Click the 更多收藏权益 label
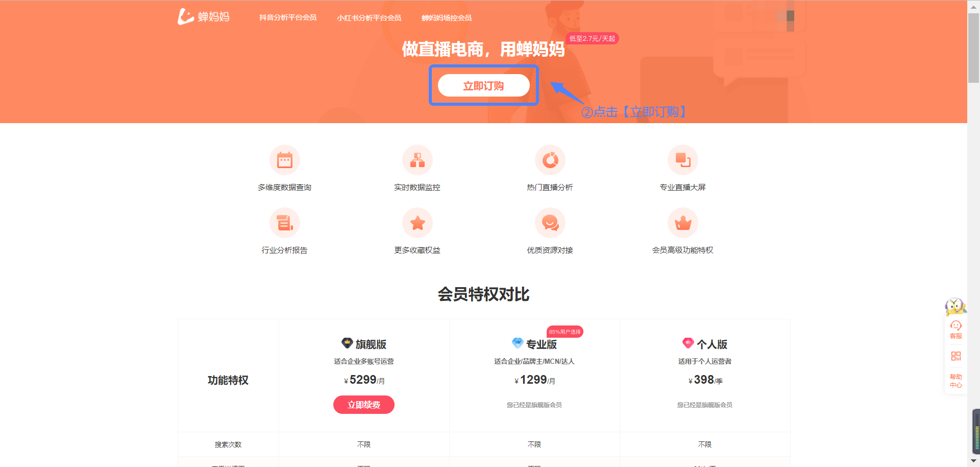This screenshot has width=980, height=467. pyautogui.click(x=417, y=250)
